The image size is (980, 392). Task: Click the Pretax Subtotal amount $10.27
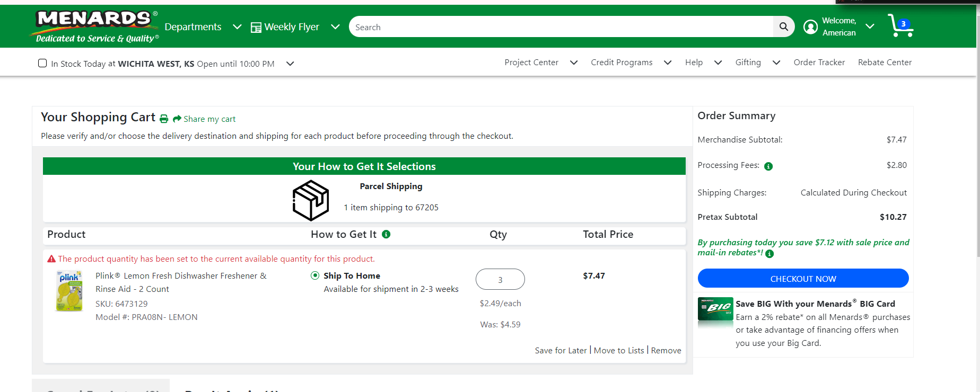(x=893, y=217)
